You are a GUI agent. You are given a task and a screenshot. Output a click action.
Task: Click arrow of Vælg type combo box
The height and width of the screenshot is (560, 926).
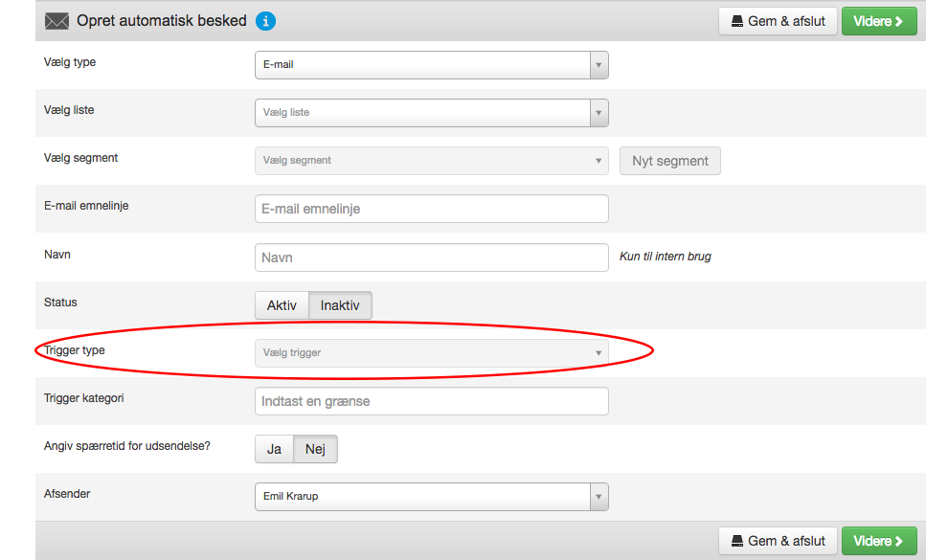pyautogui.click(x=599, y=65)
